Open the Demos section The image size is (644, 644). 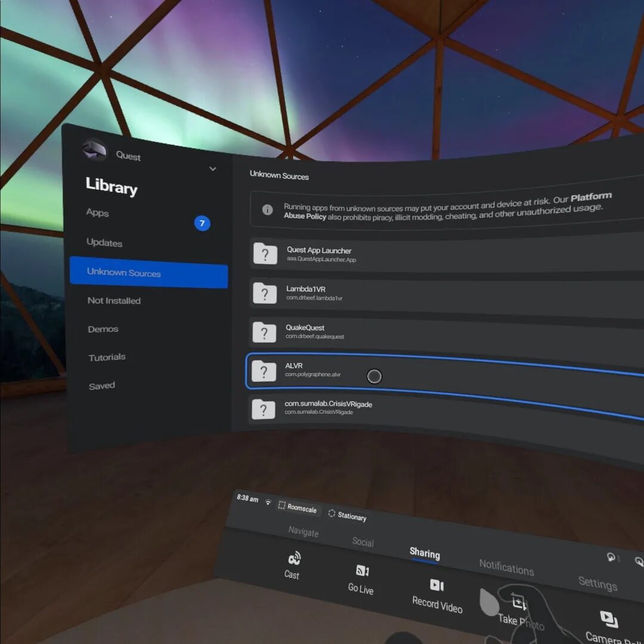(x=103, y=329)
